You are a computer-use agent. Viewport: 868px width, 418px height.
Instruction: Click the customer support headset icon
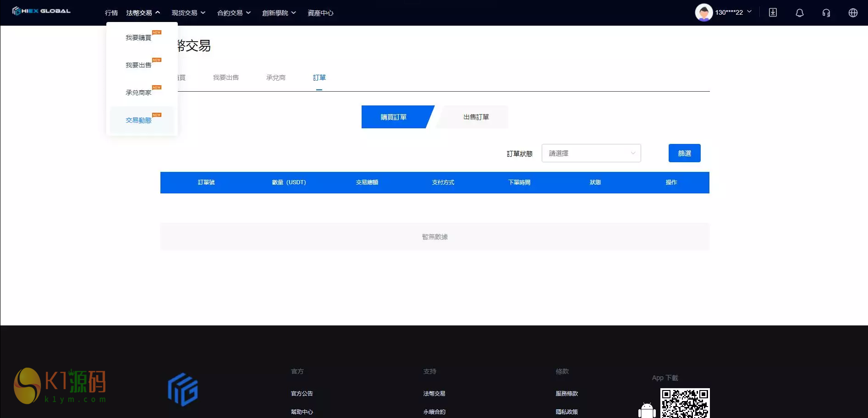tap(826, 12)
